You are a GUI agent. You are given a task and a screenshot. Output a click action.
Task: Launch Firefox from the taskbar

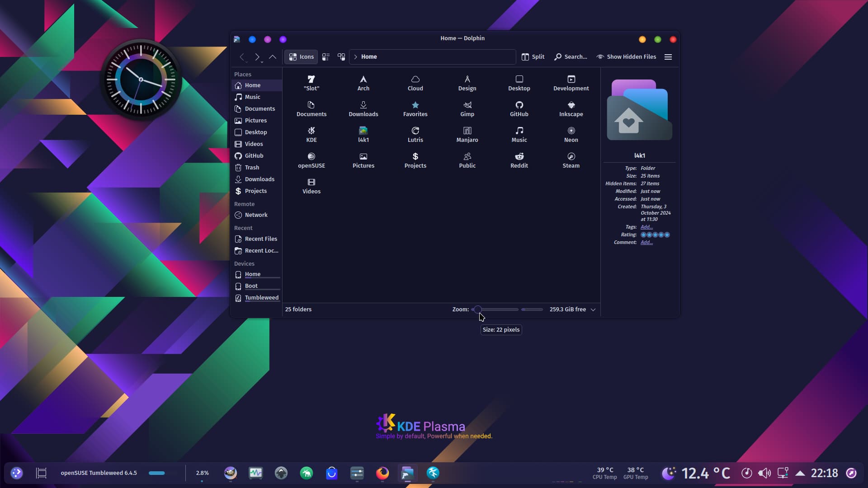coord(382,473)
